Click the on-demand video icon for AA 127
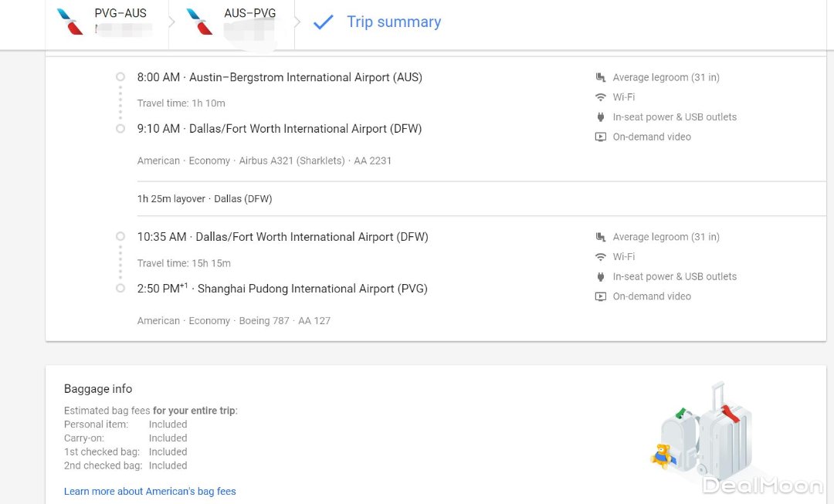834x504 pixels. [x=601, y=296]
